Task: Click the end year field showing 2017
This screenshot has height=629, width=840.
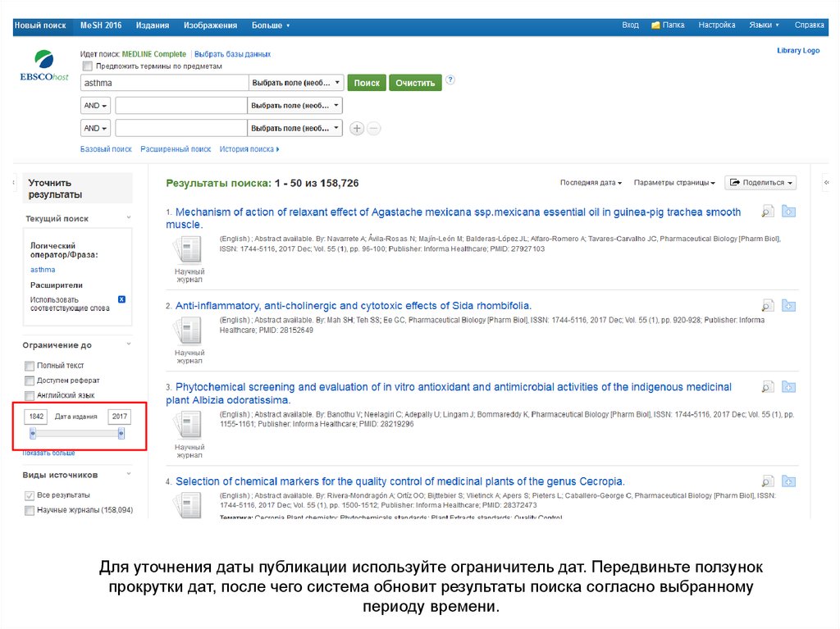Action: coord(120,417)
